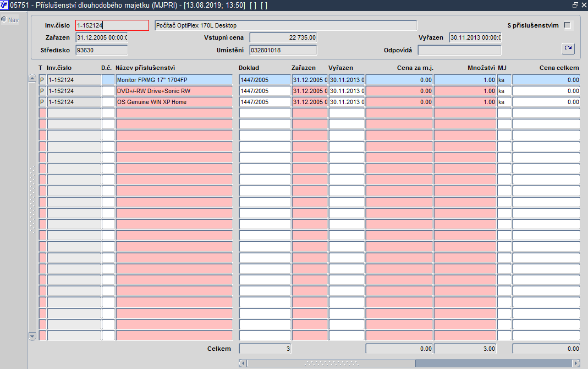Click the Cena celkem column header
Image resolution: width=588 pixels, height=369 pixels.
[559, 68]
